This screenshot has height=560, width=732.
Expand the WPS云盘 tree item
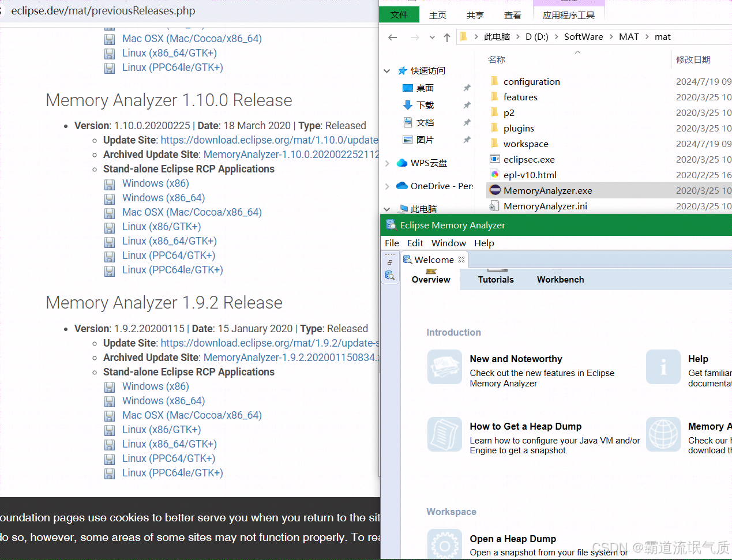click(x=386, y=163)
